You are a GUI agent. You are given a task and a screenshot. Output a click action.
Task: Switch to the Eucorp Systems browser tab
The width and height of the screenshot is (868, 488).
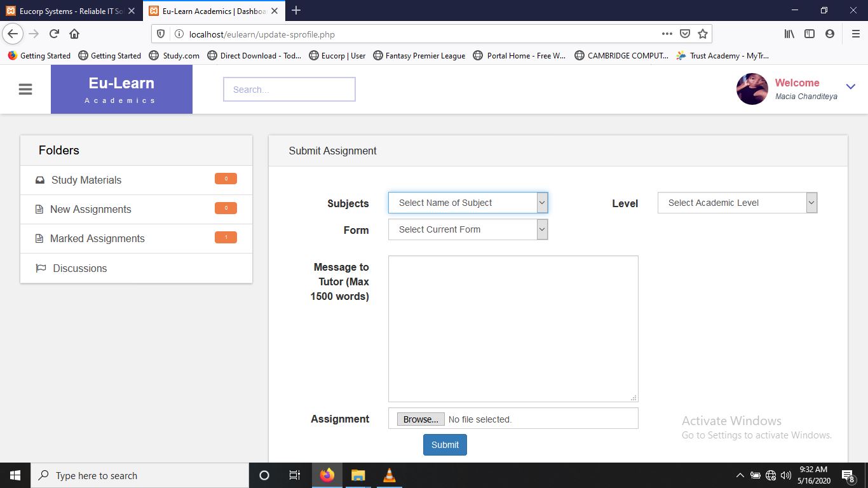click(x=70, y=11)
